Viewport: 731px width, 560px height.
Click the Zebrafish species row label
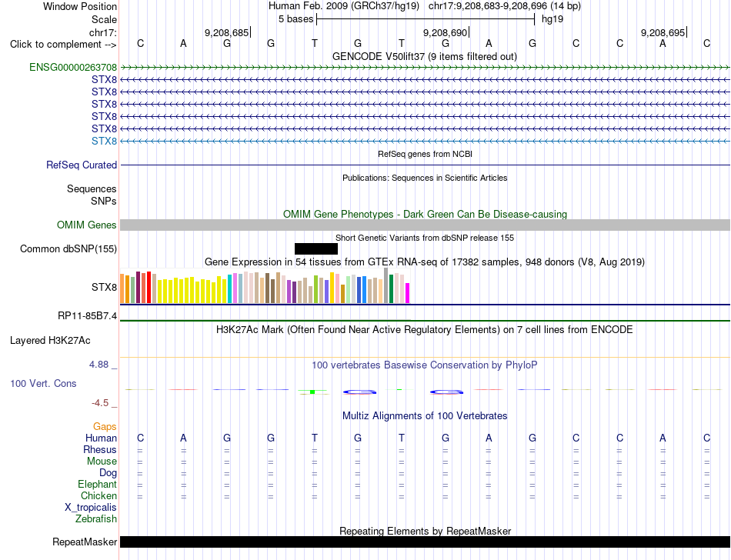tap(96, 518)
